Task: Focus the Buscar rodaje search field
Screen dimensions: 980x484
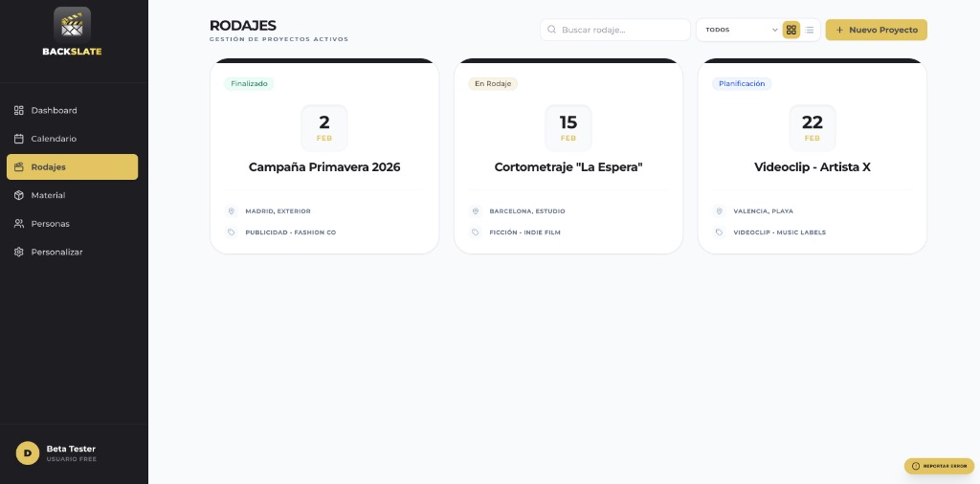Action: (622, 30)
